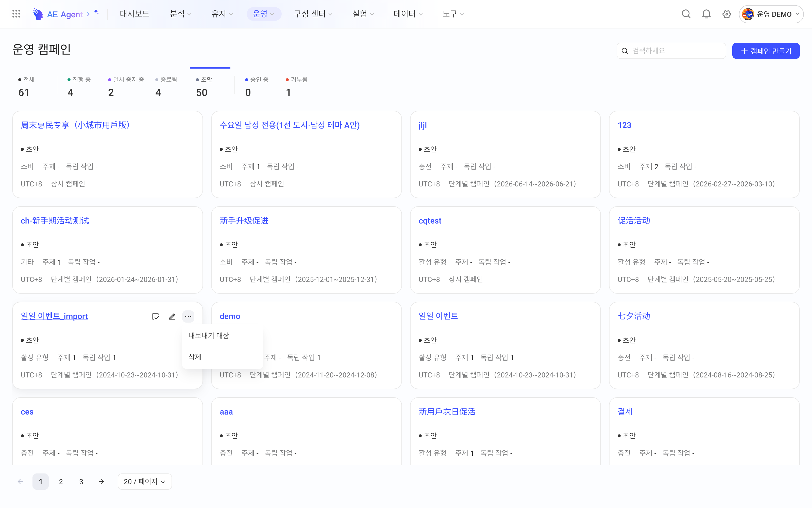This screenshot has height=508, width=812.
Task: Switch to the 전체 status tab
Action: (x=26, y=87)
